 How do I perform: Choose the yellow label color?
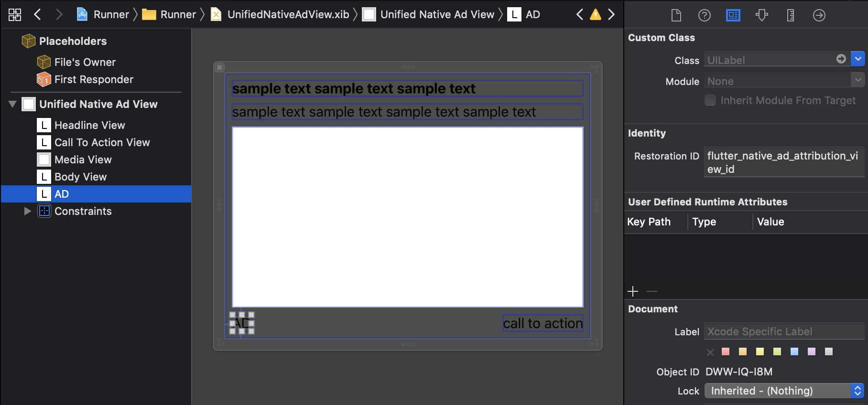760,352
